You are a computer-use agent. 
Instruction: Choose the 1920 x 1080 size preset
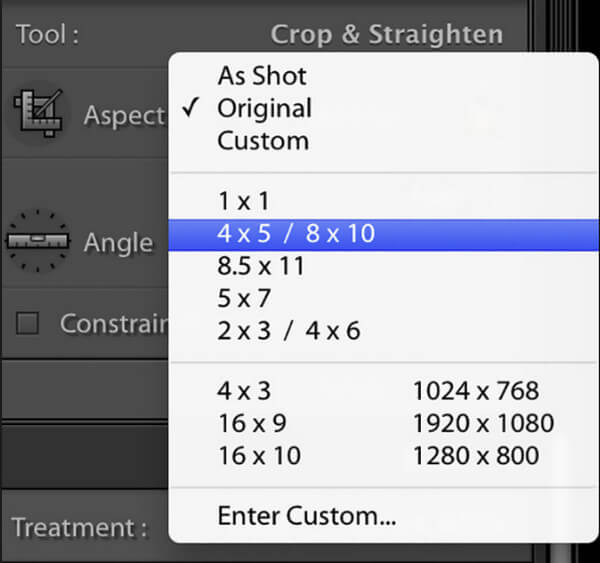click(x=483, y=423)
